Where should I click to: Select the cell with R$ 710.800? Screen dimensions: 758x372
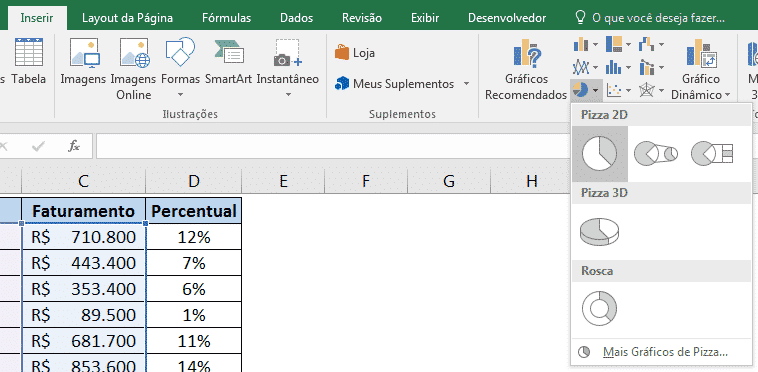click(83, 237)
